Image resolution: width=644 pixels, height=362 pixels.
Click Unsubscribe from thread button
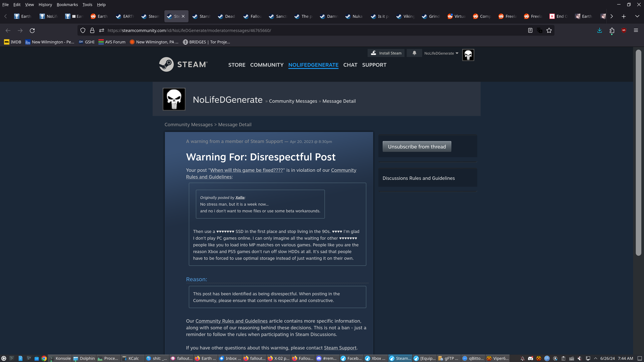click(x=417, y=147)
